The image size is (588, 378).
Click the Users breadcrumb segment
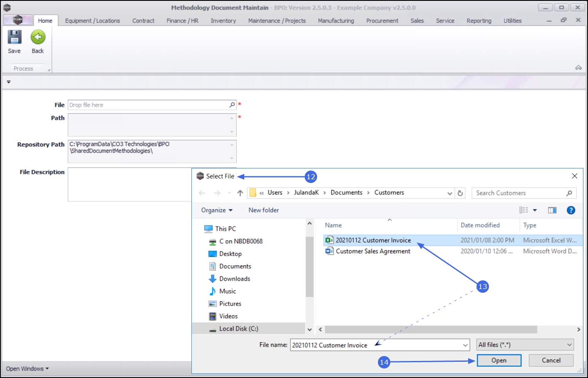tap(275, 193)
